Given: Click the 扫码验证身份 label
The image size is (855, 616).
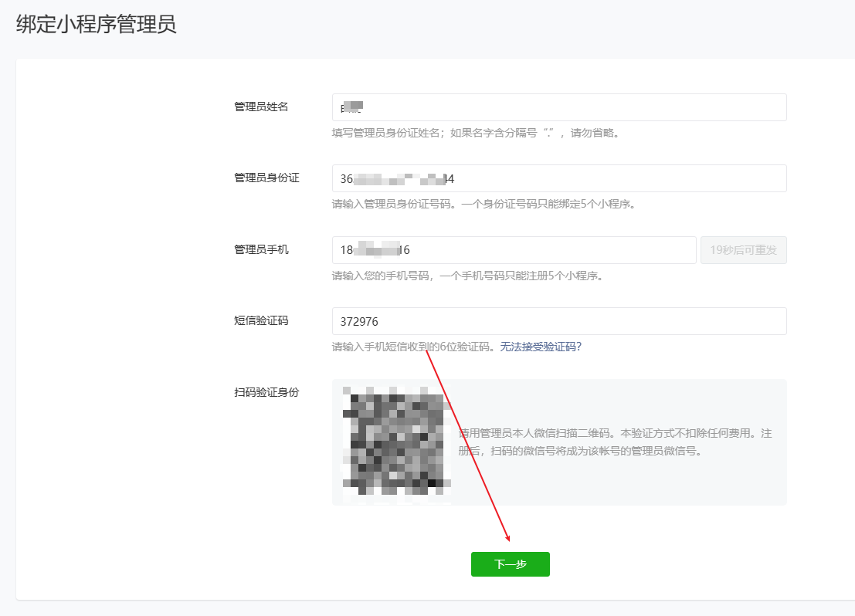Looking at the screenshot, I should (266, 392).
